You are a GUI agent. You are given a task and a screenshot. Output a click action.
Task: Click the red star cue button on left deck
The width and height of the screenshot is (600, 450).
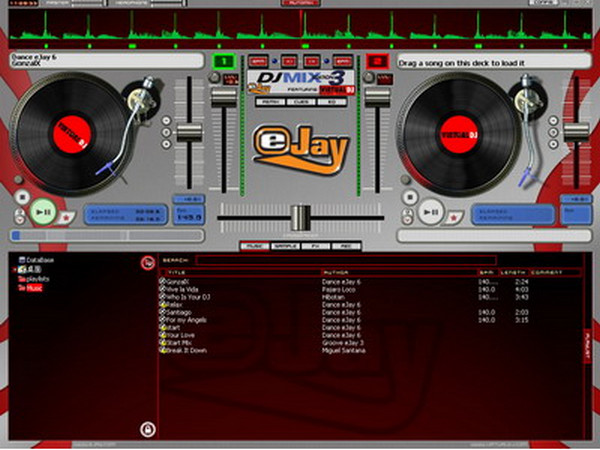click(66, 217)
